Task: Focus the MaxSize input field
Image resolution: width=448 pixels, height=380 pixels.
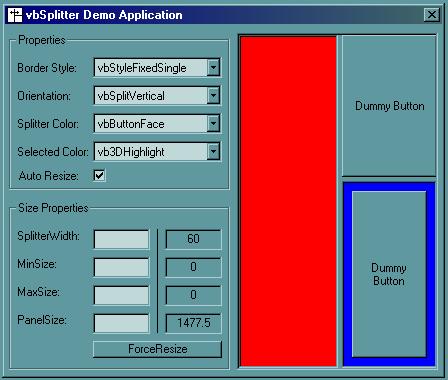Action: coord(121,295)
